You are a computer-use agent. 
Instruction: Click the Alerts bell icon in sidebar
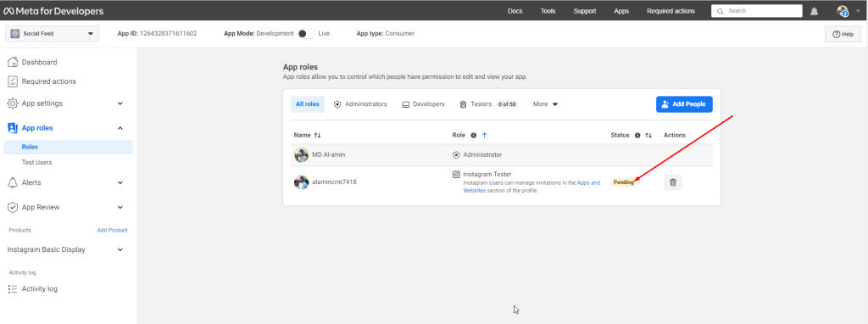pos(13,182)
